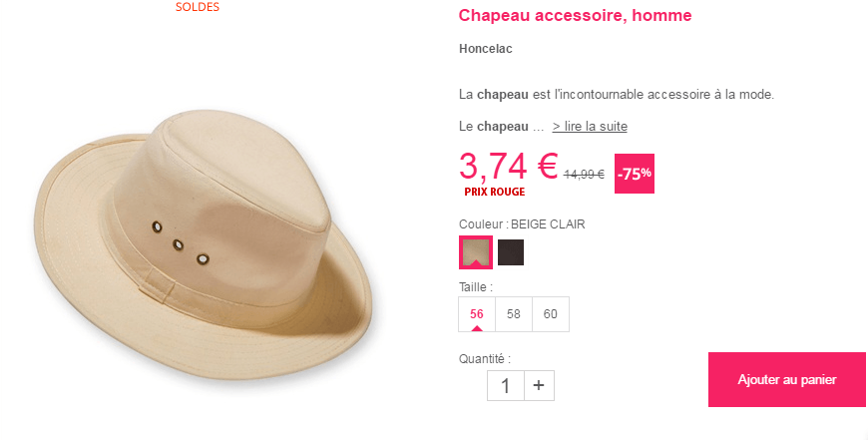This screenshot has height=440, width=868.
Task: Click the 'Couleur : BEIGE CLAIR' label
Action: point(522,224)
